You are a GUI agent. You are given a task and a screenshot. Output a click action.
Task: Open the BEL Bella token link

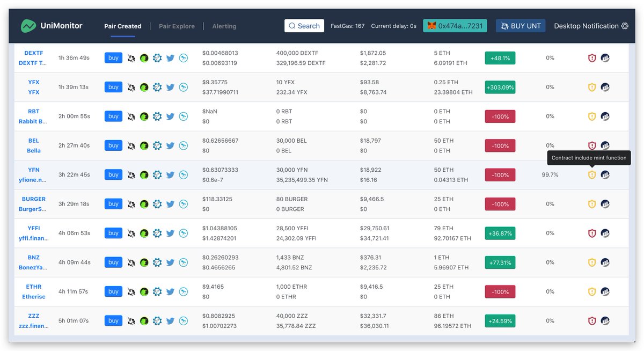(x=34, y=145)
